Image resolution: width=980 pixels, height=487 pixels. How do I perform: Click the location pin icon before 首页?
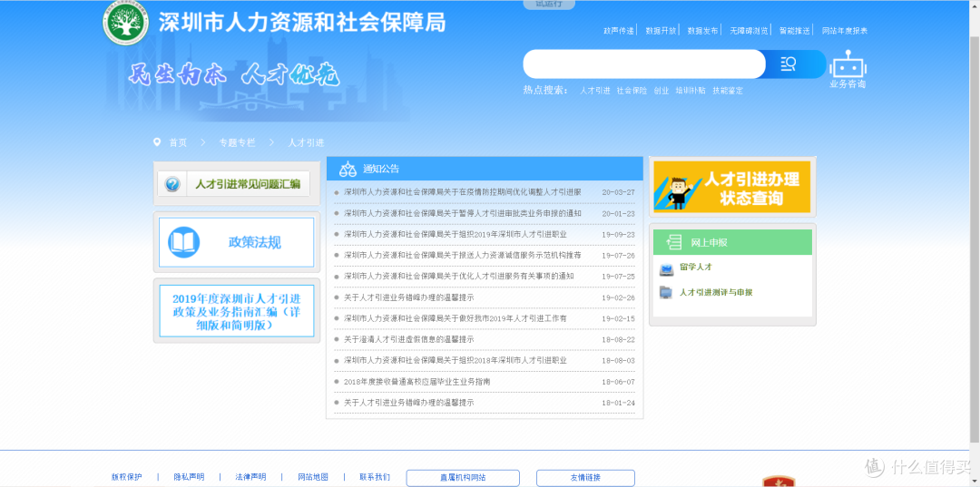pyautogui.click(x=157, y=142)
